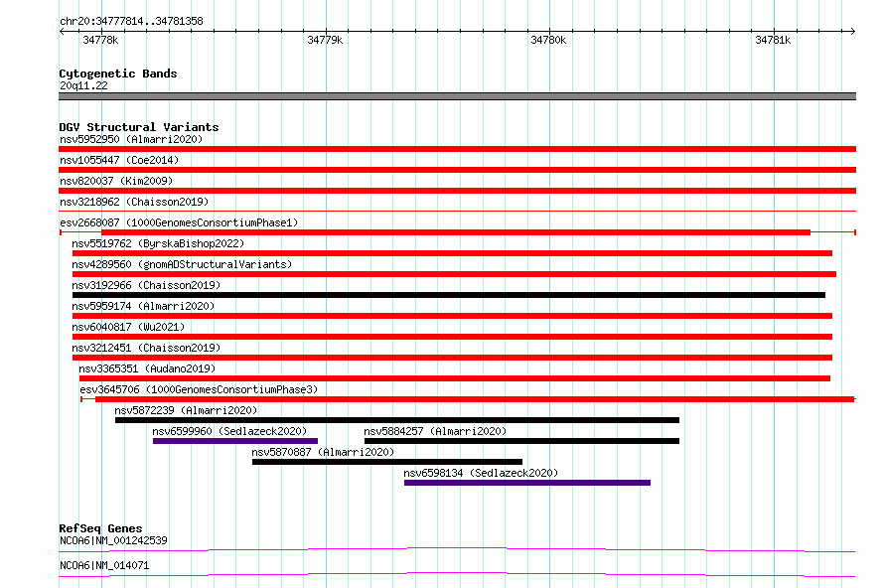This screenshot has width=884, height=588.
Task: Click the RefSeq Genes track title
Action: coord(100,528)
